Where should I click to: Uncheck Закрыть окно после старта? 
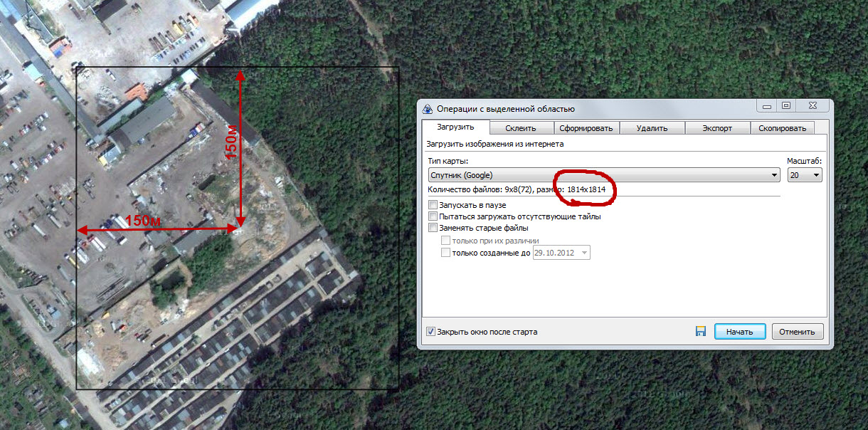pos(430,332)
